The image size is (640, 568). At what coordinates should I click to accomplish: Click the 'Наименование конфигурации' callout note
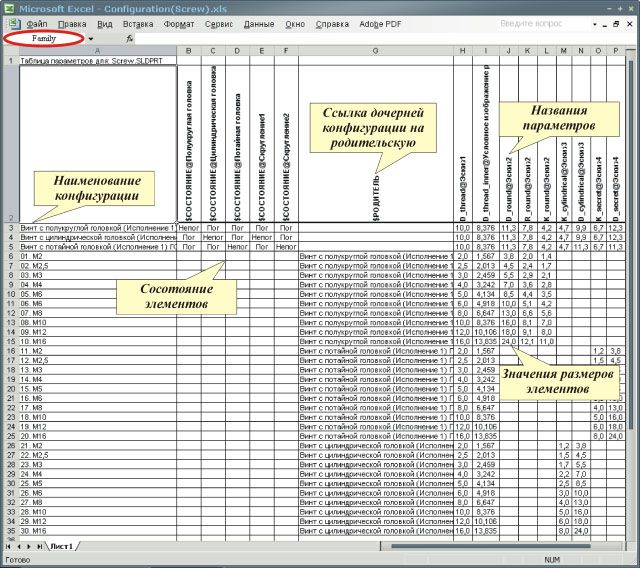94,188
